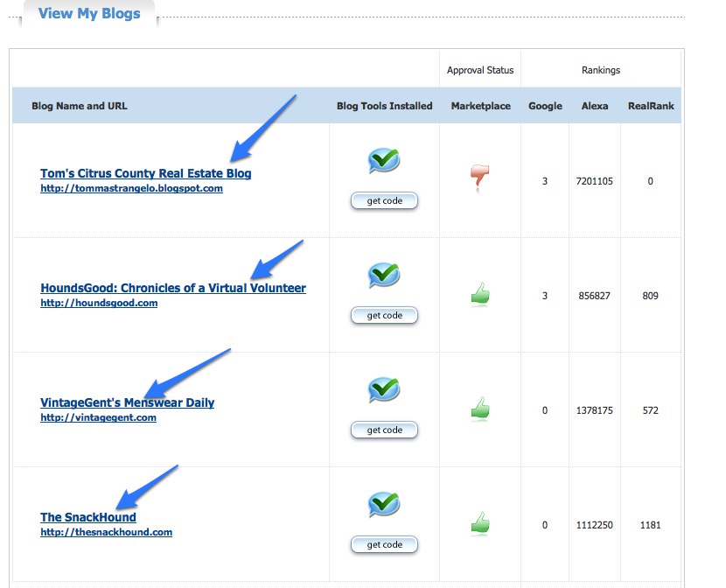Select Google rank 3 in HoundsGood row
This screenshot has height=588, width=726.
545,296
